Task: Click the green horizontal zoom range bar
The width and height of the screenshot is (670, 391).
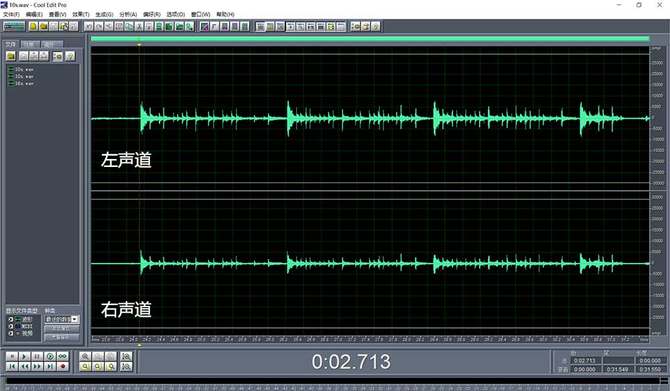Action: 370,39
